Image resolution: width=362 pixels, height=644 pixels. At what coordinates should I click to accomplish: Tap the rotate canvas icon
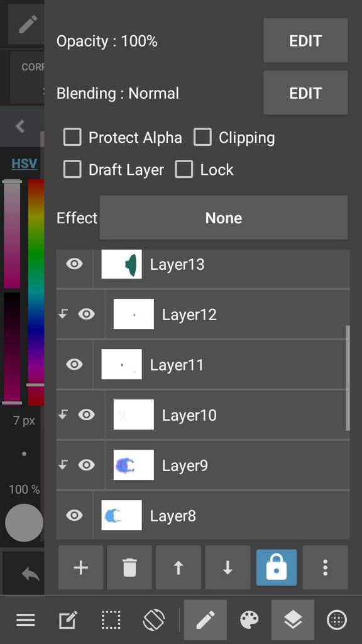pyautogui.click(x=154, y=619)
